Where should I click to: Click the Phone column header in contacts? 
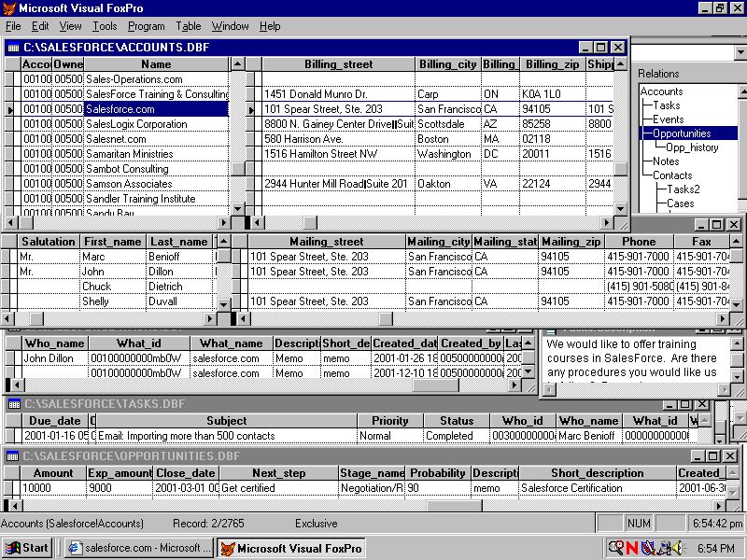coord(639,242)
